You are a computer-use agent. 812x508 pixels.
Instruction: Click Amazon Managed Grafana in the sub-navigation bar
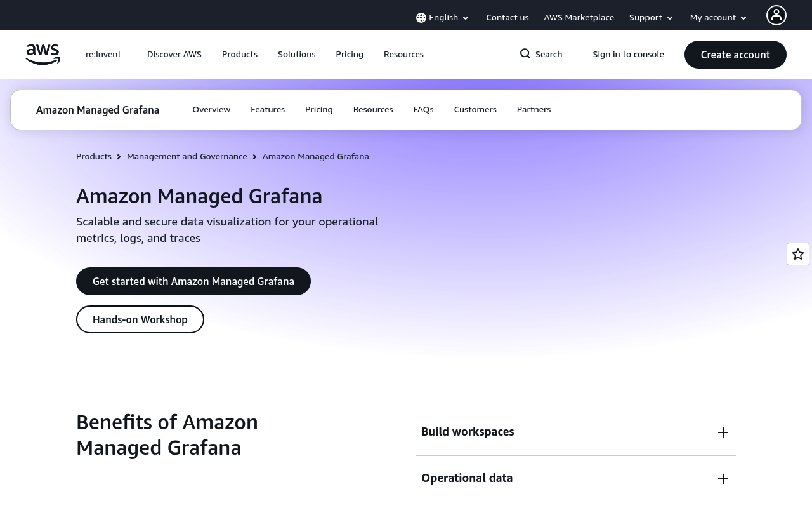[x=98, y=110]
